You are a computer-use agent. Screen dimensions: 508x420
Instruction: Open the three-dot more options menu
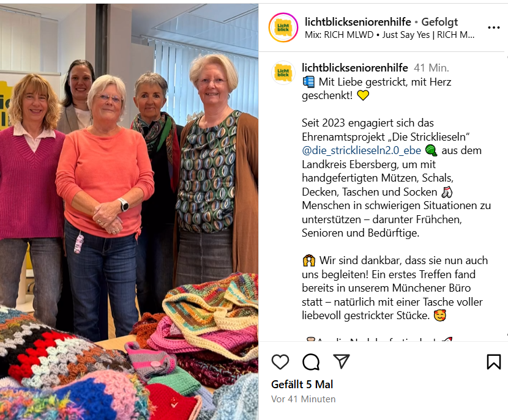[494, 28]
